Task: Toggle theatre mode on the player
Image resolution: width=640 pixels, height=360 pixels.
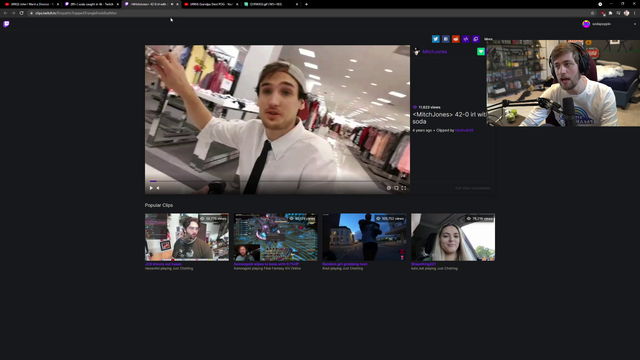Action: click(396, 188)
